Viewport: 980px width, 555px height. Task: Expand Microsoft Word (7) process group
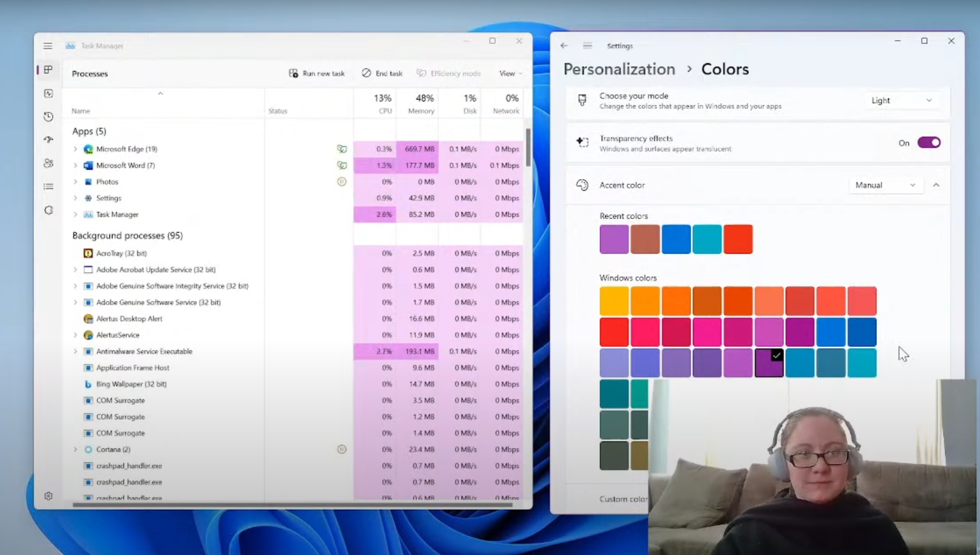click(75, 165)
